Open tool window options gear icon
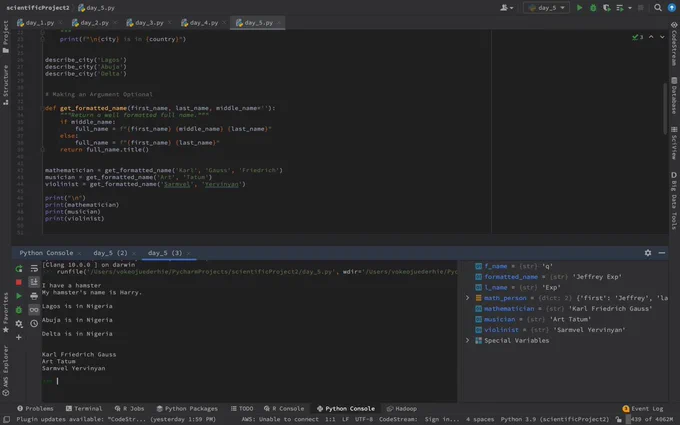 647,253
